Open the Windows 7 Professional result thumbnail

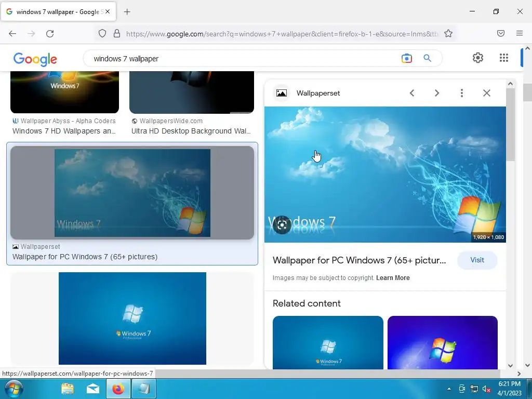(132, 318)
